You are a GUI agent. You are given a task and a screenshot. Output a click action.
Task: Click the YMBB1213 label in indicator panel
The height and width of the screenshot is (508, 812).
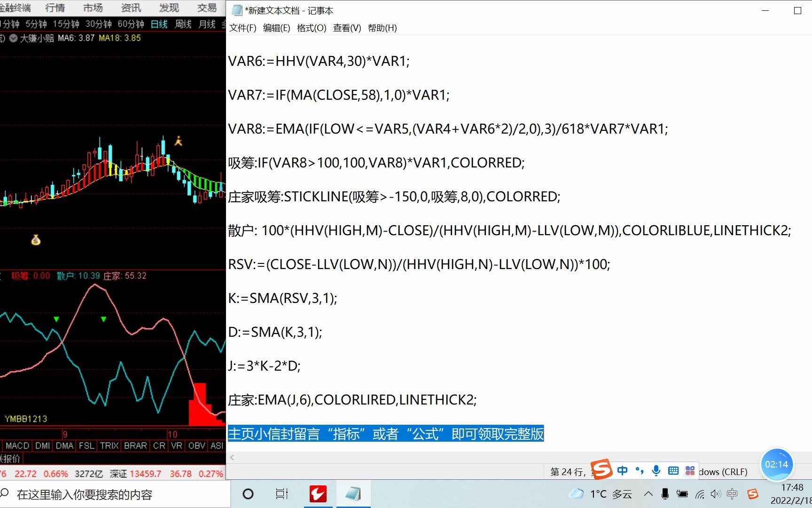point(26,419)
